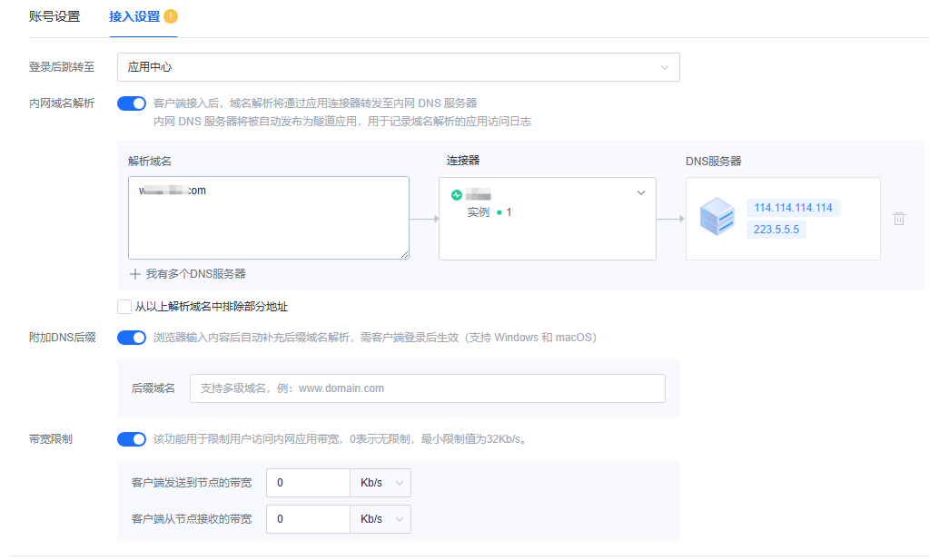Open the 登录后跳转至 dropdown
Screen dimensions: 929x560
coord(398,67)
